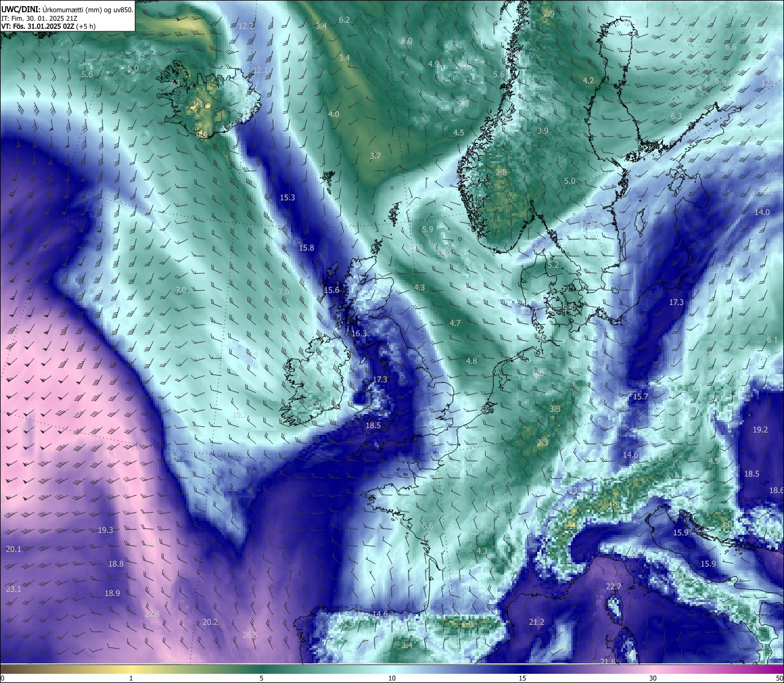Click the 21.2 value in Mediterranean

click(x=537, y=622)
